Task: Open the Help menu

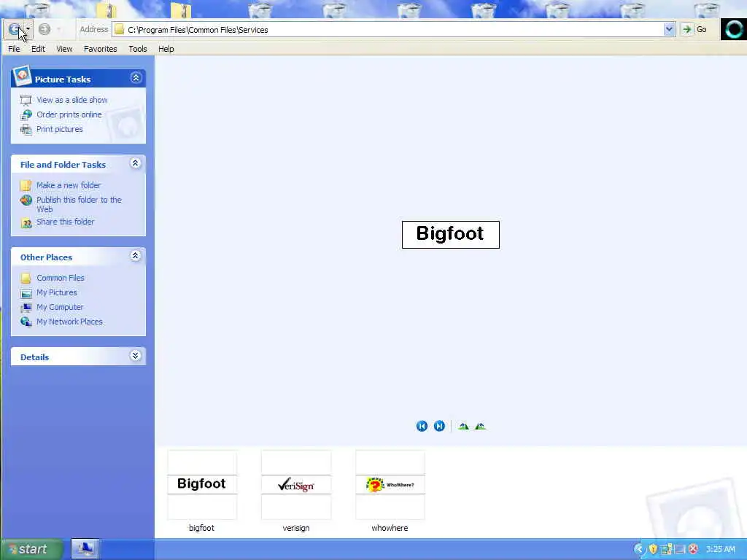Action: (x=166, y=49)
